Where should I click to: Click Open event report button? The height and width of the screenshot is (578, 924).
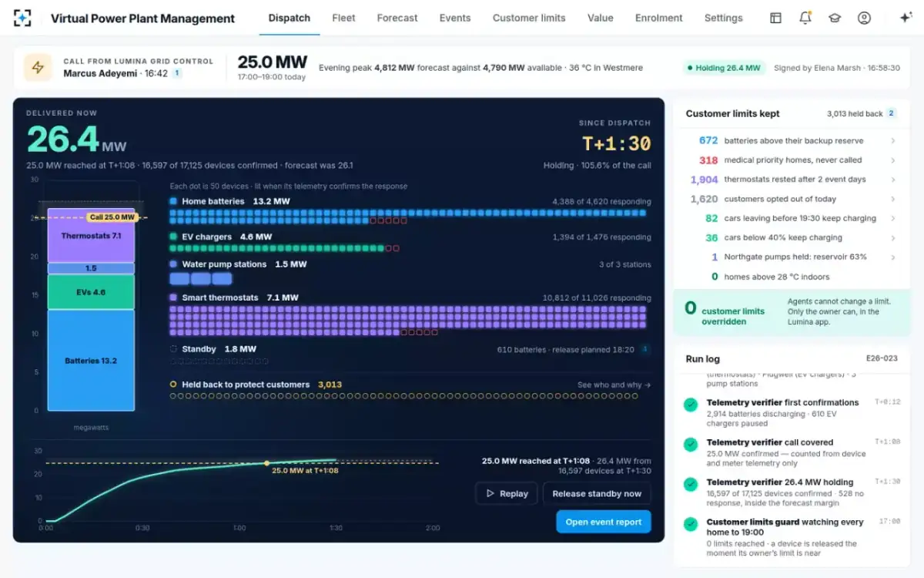coord(604,522)
